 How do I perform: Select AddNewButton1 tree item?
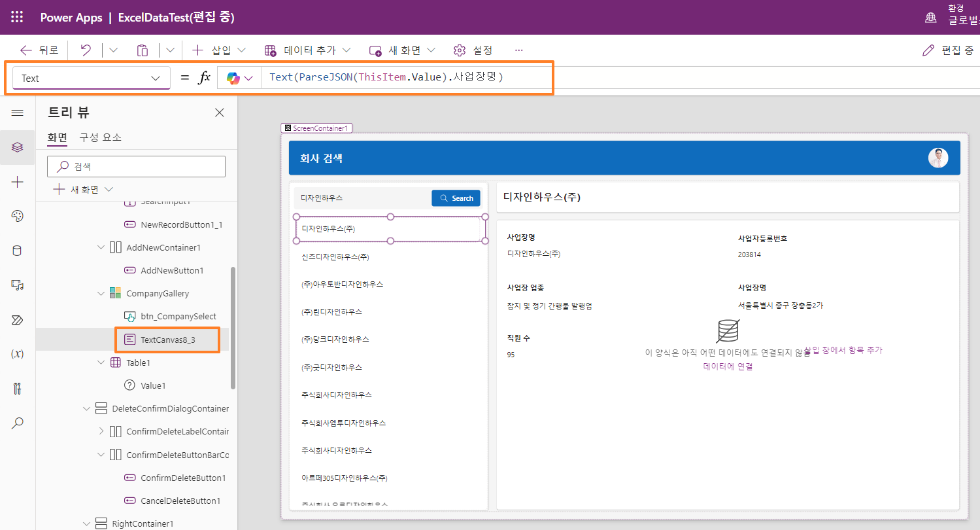tap(164, 270)
